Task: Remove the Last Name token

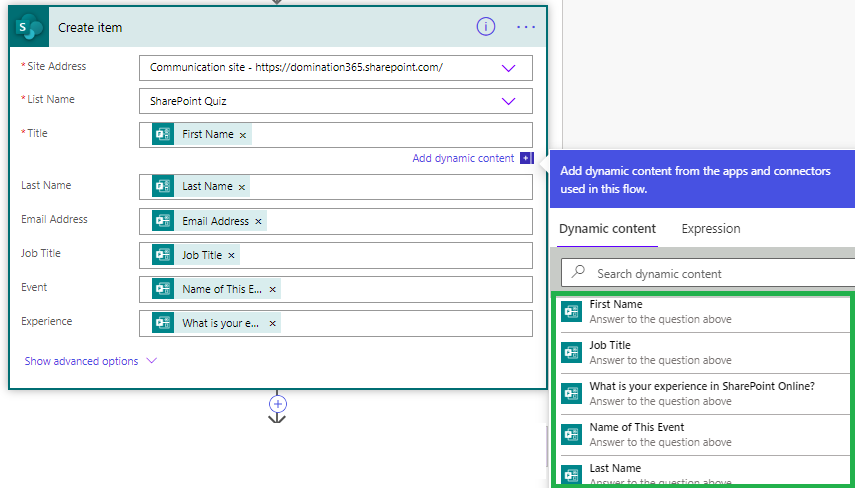Action: 242,187
